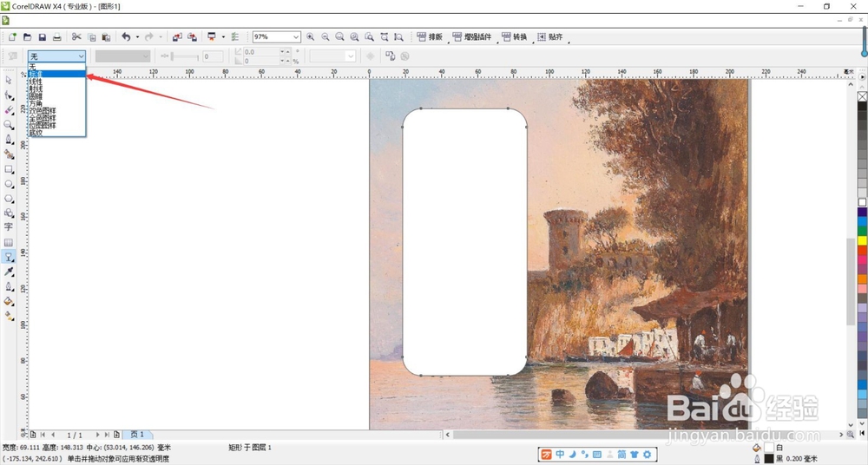
Task: Open the undo history dropdown arrow
Action: coord(137,37)
